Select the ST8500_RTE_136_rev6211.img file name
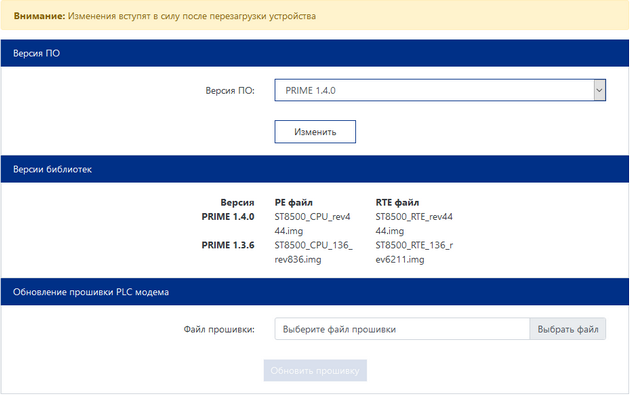 [x=414, y=252]
